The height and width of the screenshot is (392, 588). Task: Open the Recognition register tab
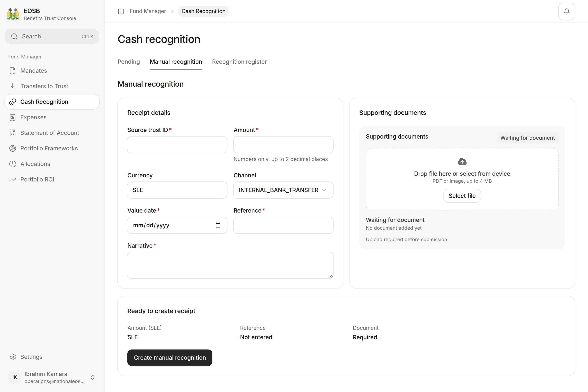click(239, 62)
